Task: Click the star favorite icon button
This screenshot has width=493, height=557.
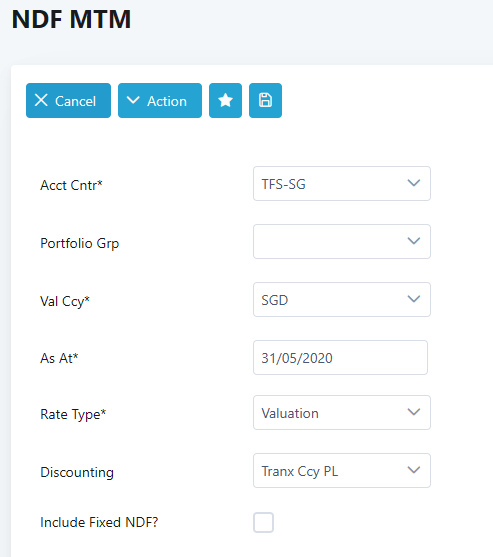Action: [225, 101]
